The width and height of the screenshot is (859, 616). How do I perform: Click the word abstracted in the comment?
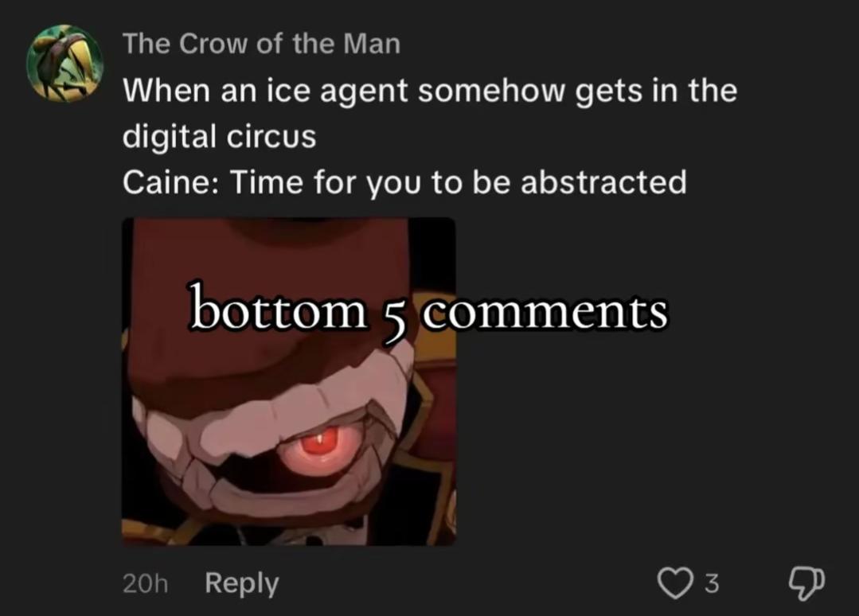tap(603, 182)
